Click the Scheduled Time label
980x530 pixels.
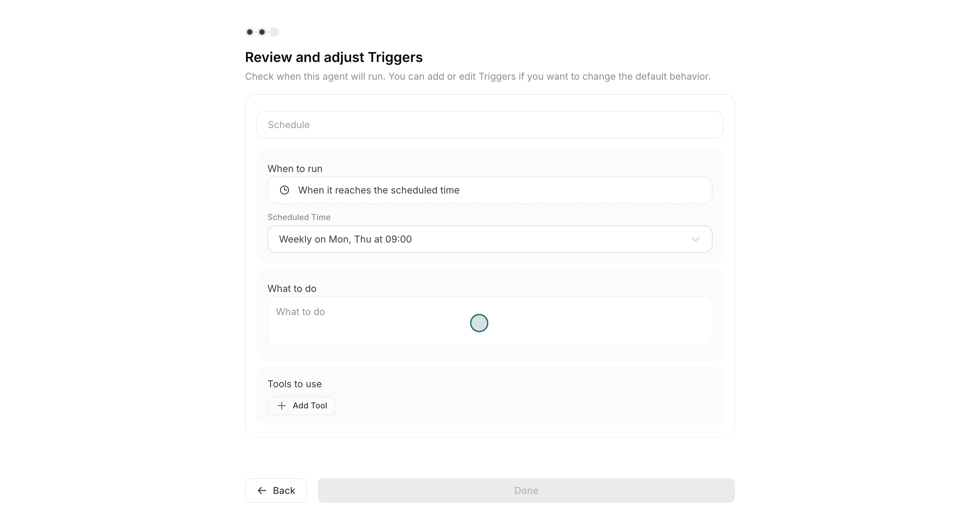point(299,217)
